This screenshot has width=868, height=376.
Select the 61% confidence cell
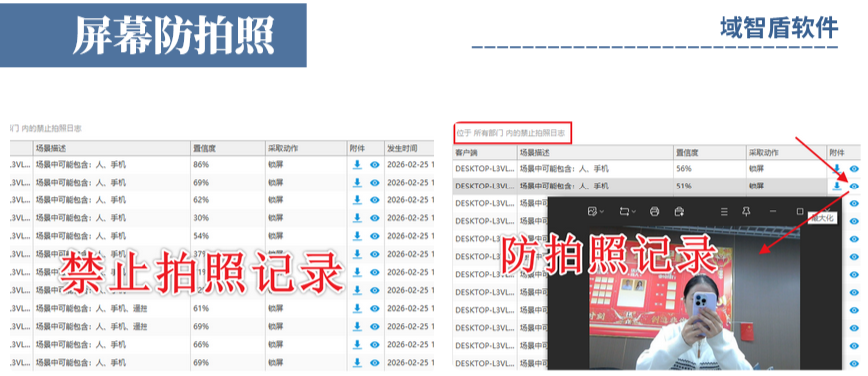[228, 309]
